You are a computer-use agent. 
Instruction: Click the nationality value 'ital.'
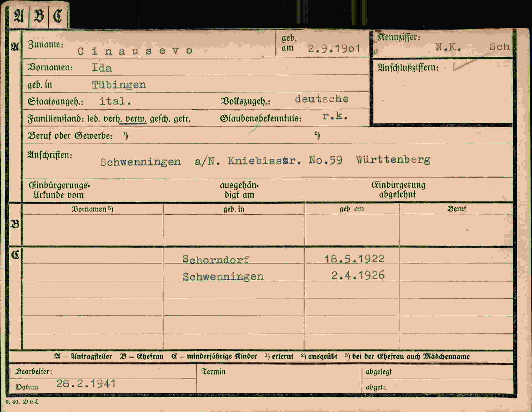pyautogui.click(x=115, y=101)
